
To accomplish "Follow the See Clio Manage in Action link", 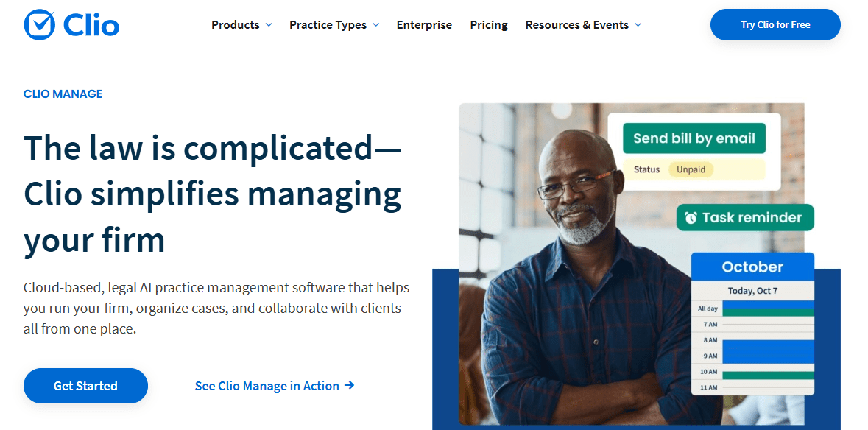I will [267, 386].
